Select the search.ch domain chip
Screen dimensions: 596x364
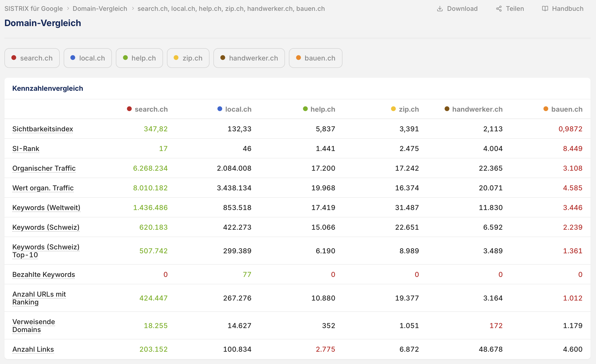[32, 58]
